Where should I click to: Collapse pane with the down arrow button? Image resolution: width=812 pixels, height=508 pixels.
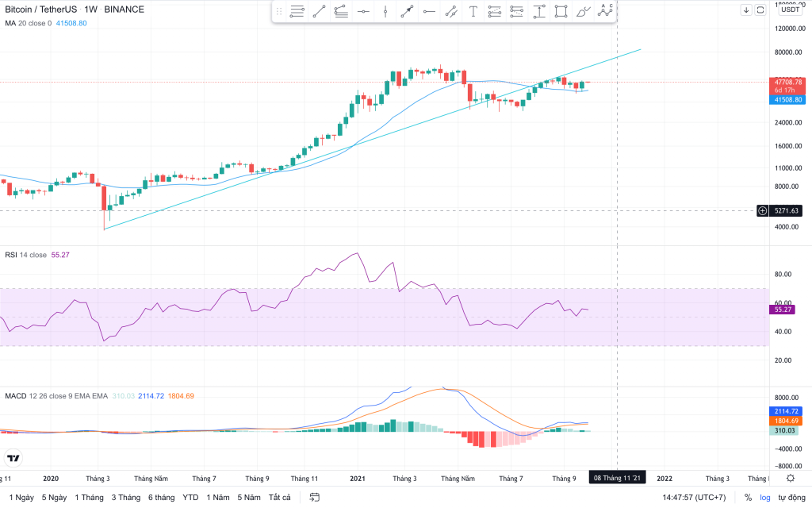click(746, 10)
